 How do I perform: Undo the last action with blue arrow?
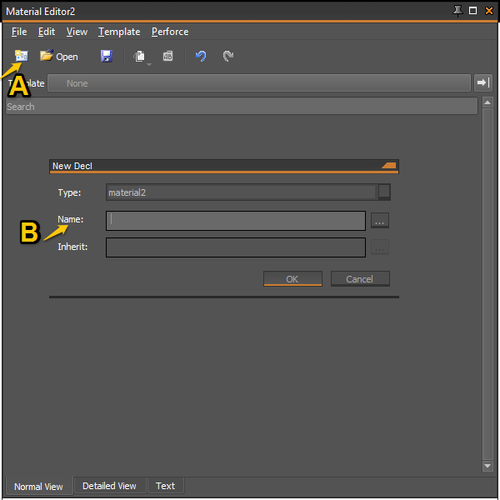click(201, 56)
